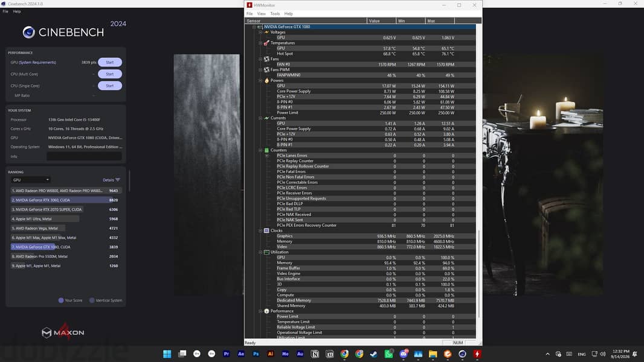The height and width of the screenshot is (362, 644).
Task: Open Adobe After Effects from the taskbar
Action: pyautogui.click(x=241, y=354)
